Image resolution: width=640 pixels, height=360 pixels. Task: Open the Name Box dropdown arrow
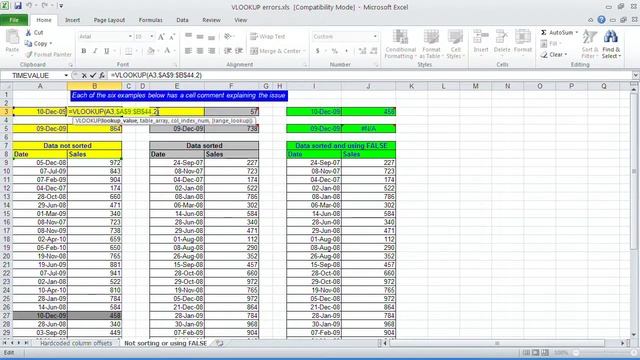[66, 76]
